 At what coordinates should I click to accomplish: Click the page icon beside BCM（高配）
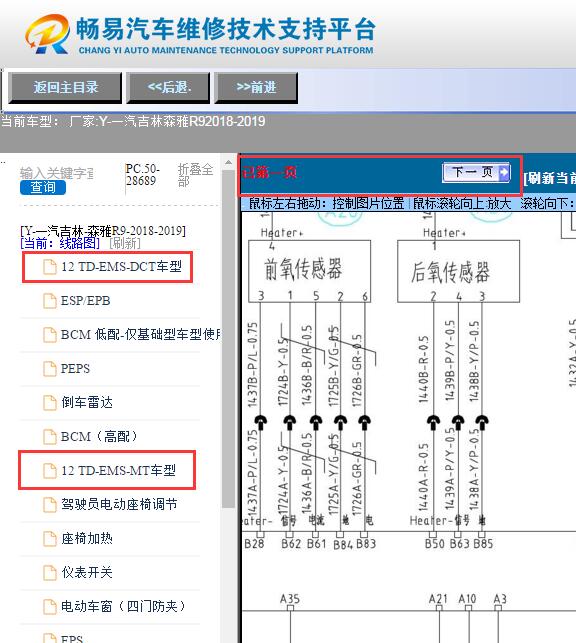50,437
